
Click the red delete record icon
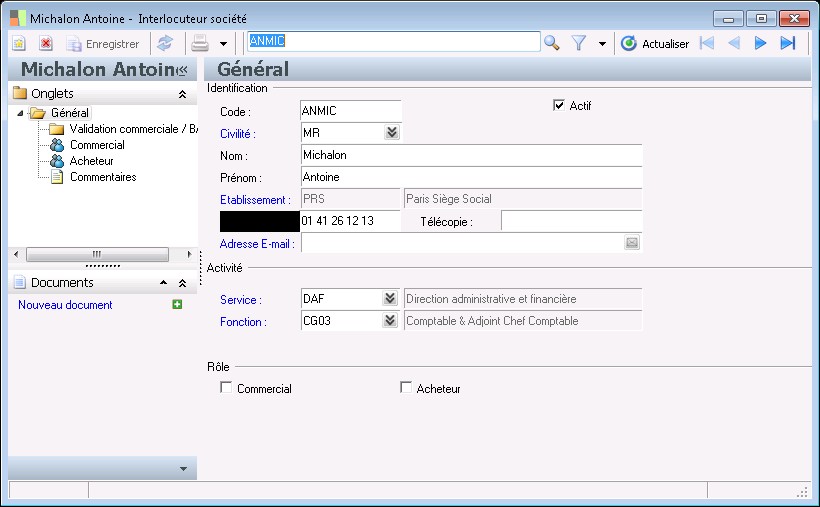pyautogui.click(x=46, y=44)
